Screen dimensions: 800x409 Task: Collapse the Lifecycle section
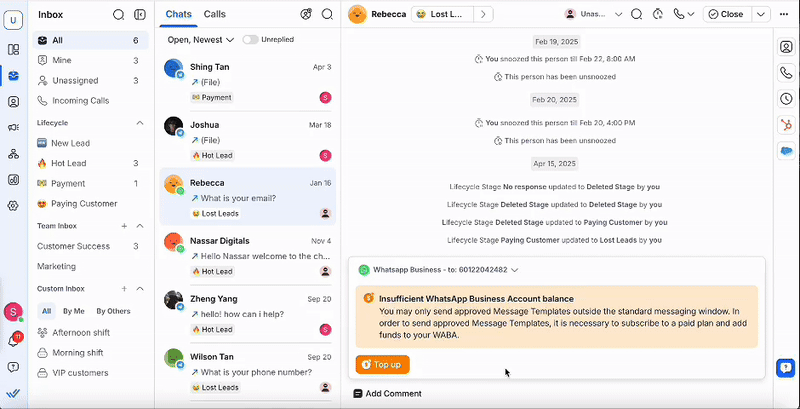click(x=140, y=123)
